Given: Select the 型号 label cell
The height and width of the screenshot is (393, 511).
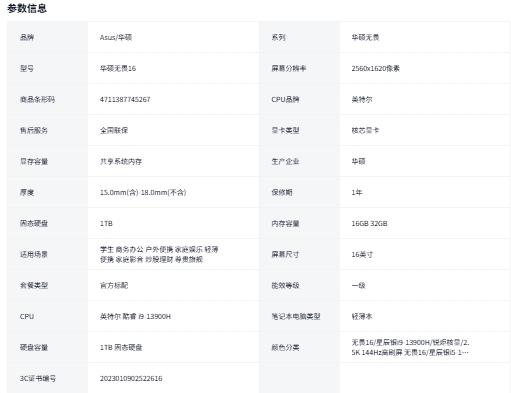Looking at the screenshot, I should 27,68.
